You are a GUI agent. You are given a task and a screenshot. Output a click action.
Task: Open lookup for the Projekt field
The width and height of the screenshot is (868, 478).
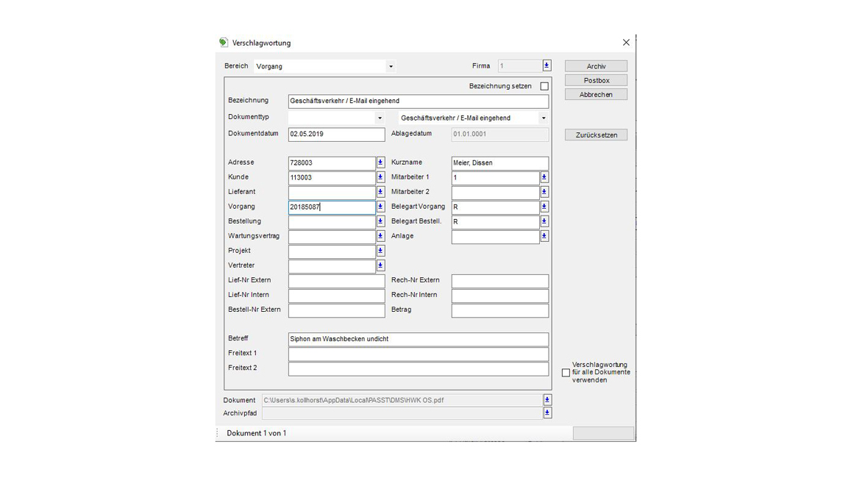pos(380,251)
